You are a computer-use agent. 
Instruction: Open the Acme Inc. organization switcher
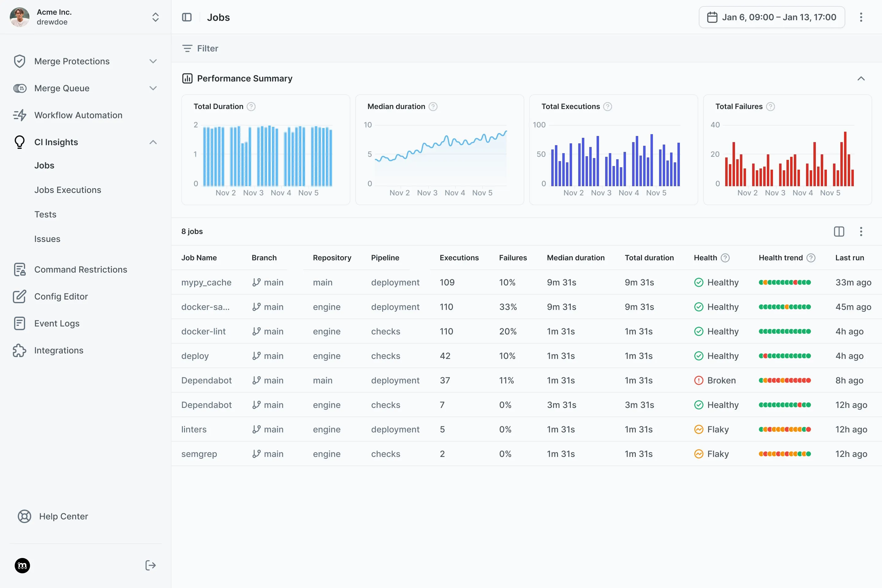(155, 17)
